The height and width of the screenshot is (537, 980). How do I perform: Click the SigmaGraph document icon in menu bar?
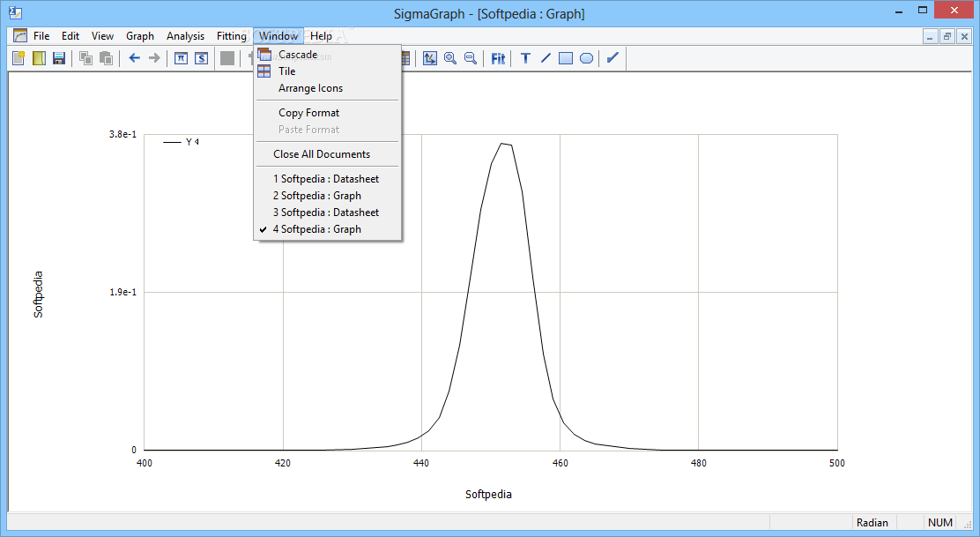click(20, 35)
